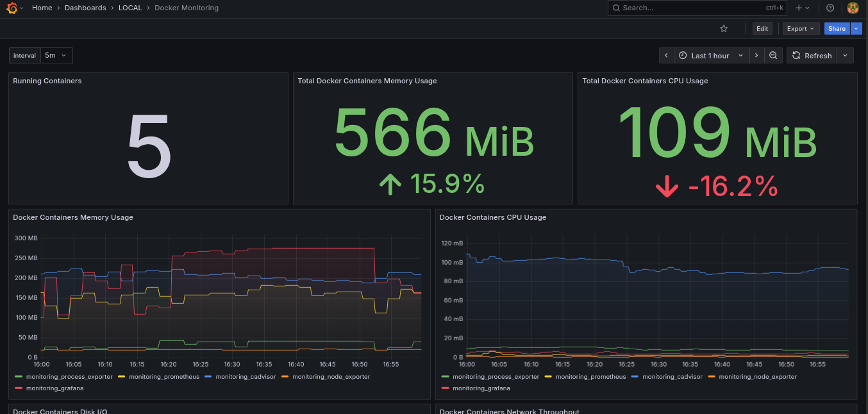Open the Last 1 hour time picker

(711, 56)
